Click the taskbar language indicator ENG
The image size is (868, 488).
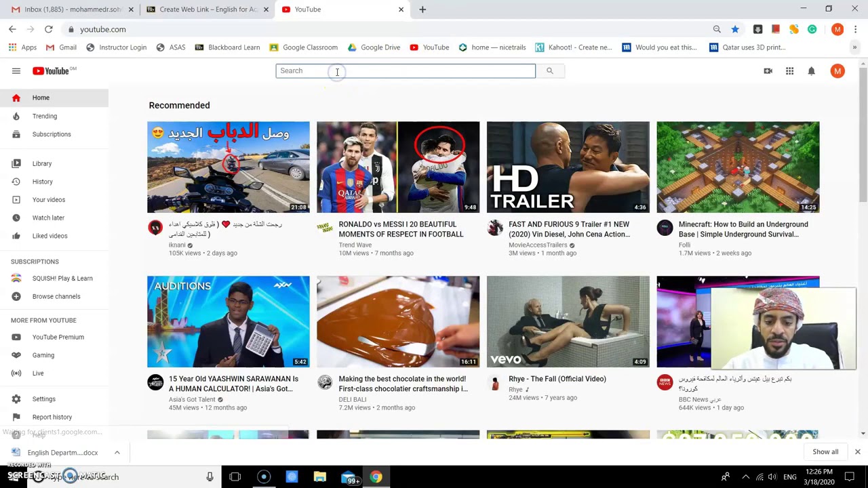(790, 477)
